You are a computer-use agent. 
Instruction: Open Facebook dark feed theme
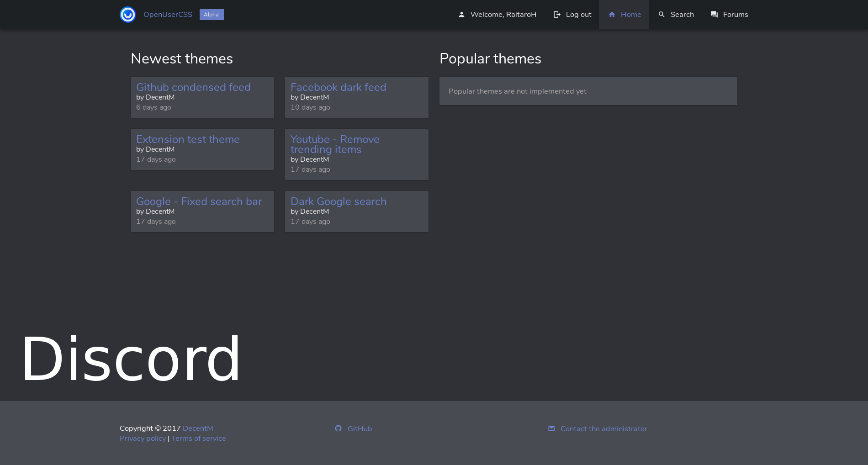tap(339, 87)
